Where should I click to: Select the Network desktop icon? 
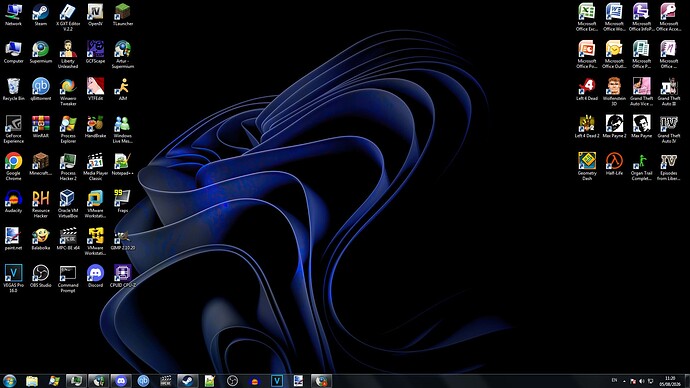pyautogui.click(x=13, y=15)
